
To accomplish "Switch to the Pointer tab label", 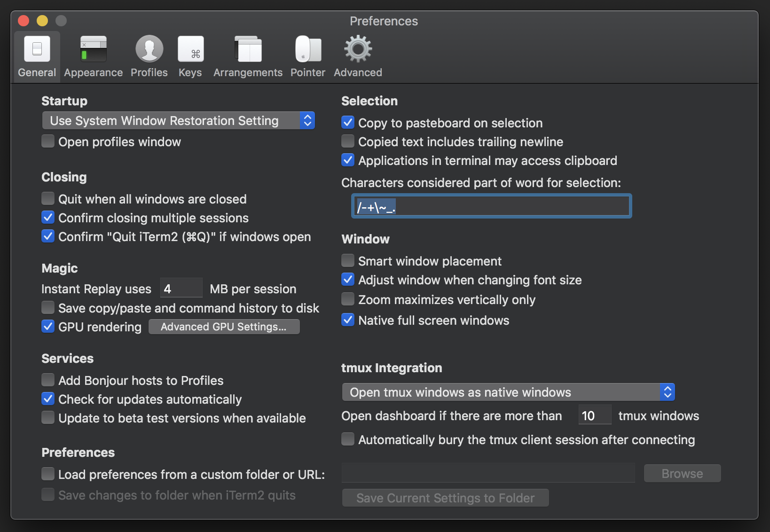I will 307,72.
